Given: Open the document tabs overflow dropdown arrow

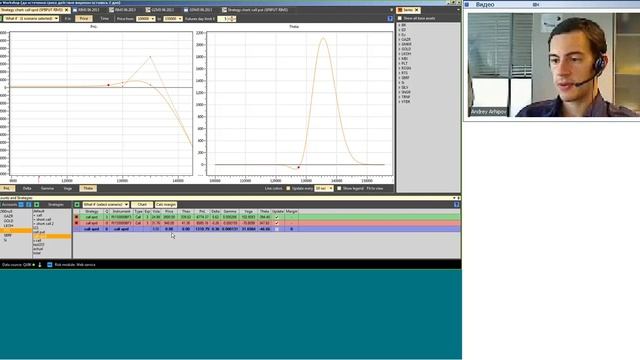Looking at the screenshot, I should click(x=391, y=10).
